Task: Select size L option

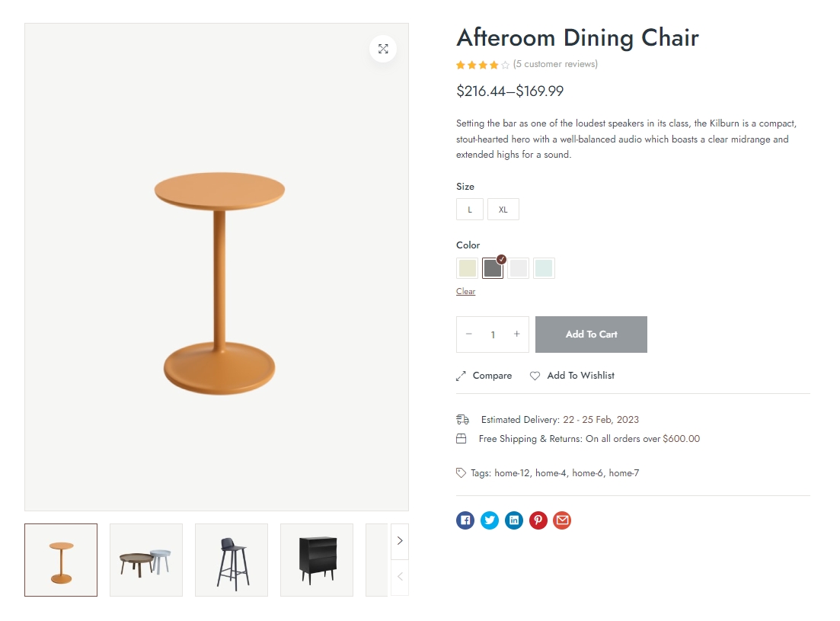Action: click(470, 210)
